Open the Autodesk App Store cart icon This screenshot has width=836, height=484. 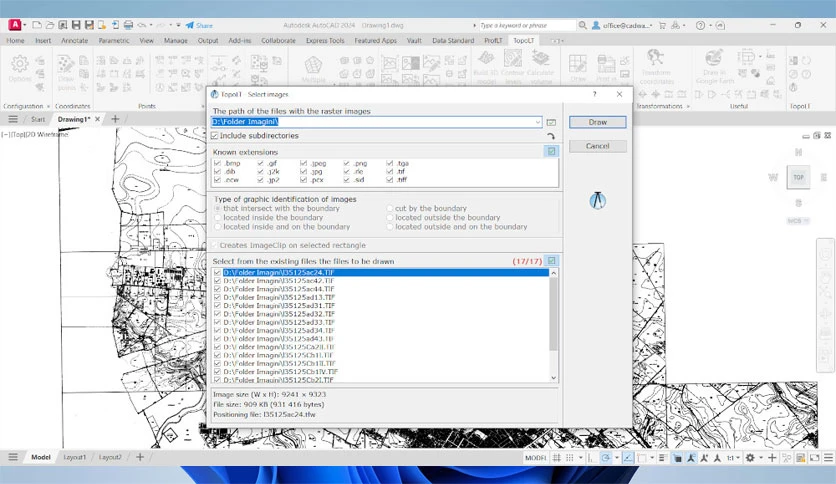[662, 25]
